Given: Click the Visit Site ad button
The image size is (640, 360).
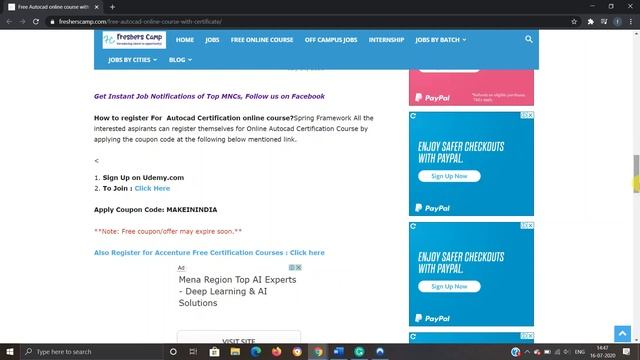Looking at the screenshot, I should pos(239,340).
